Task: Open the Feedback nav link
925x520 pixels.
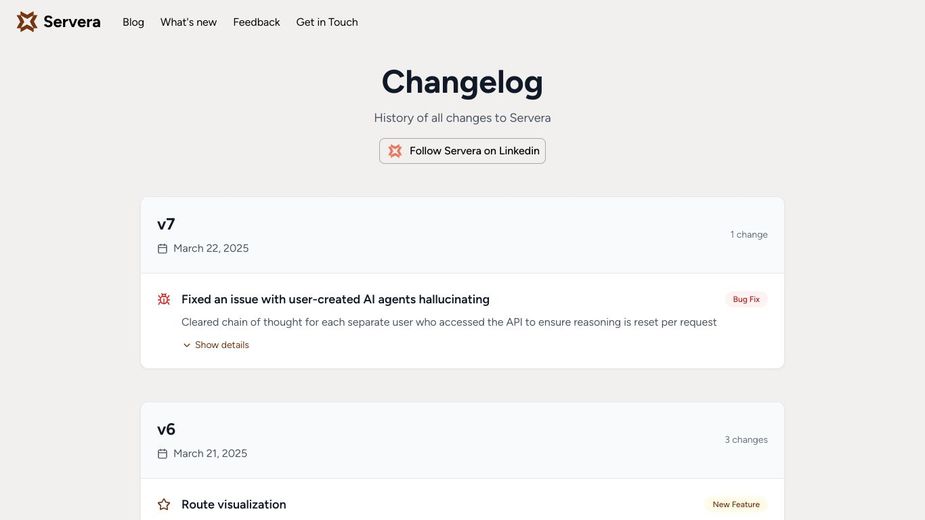Action: [256, 22]
